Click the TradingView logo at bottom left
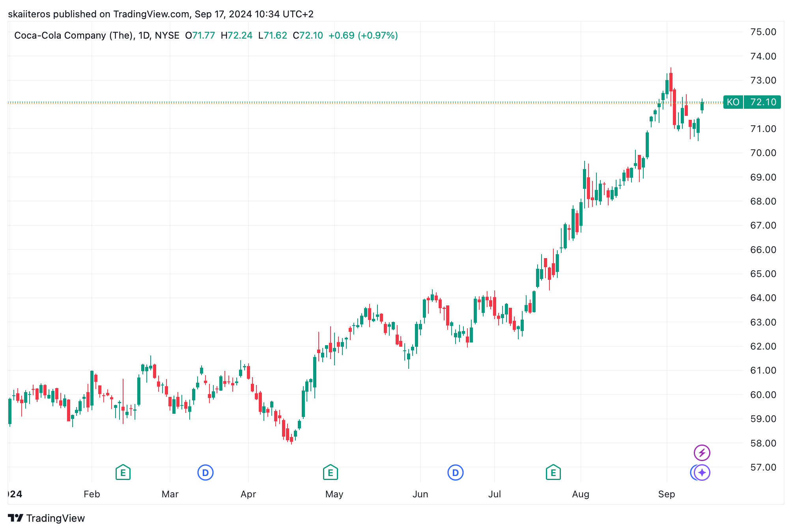Image resolution: width=792 pixels, height=532 pixels. 47,518
